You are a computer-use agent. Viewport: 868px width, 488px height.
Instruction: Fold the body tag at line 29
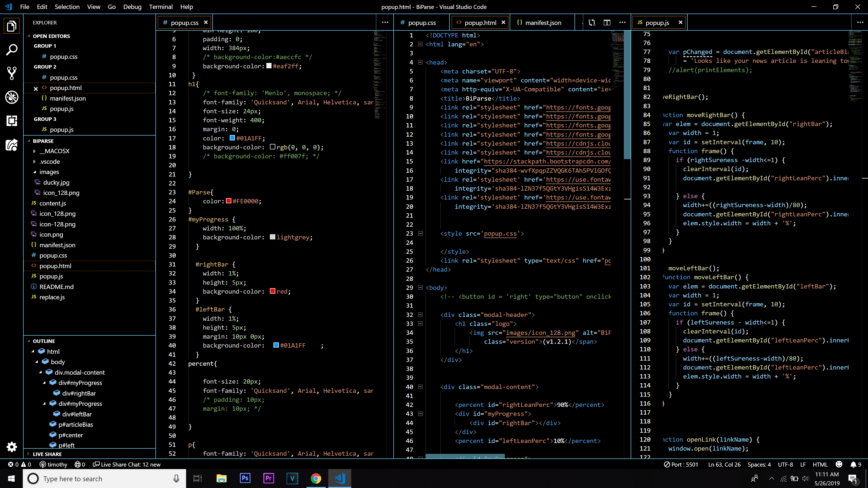[420, 288]
